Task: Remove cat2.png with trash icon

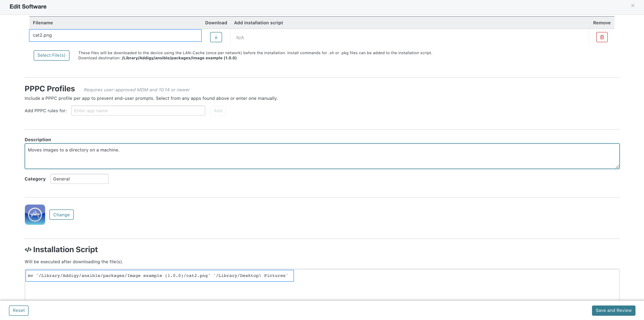Action: pyautogui.click(x=602, y=37)
